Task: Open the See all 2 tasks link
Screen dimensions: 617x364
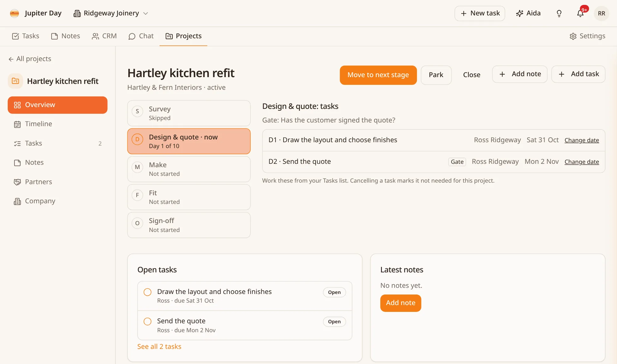Action: click(159, 347)
